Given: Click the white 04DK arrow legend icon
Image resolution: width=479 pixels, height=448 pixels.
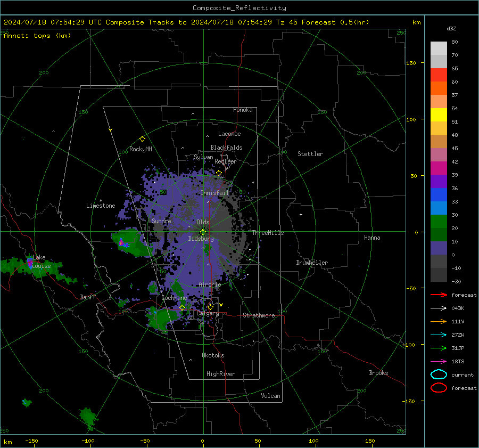Looking at the screenshot, I should 439,308.
